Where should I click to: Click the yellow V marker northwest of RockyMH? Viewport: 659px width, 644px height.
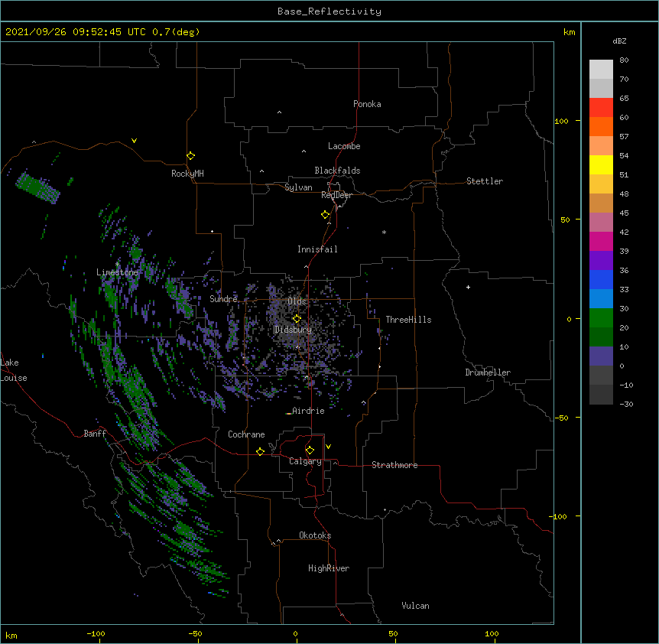134,141
